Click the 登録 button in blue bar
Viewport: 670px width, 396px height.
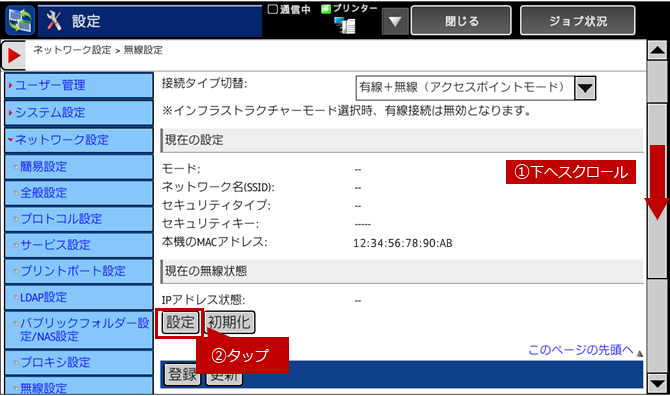click(182, 374)
